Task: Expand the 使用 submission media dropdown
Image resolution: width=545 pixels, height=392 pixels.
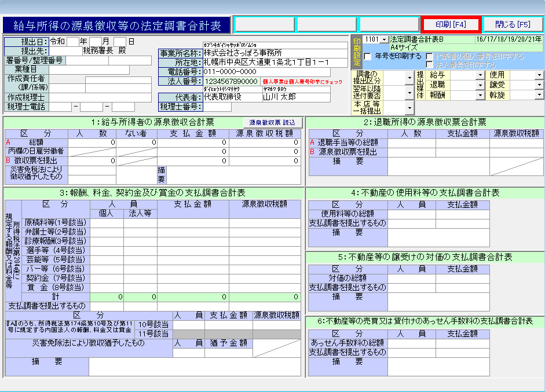Action: [539, 75]
